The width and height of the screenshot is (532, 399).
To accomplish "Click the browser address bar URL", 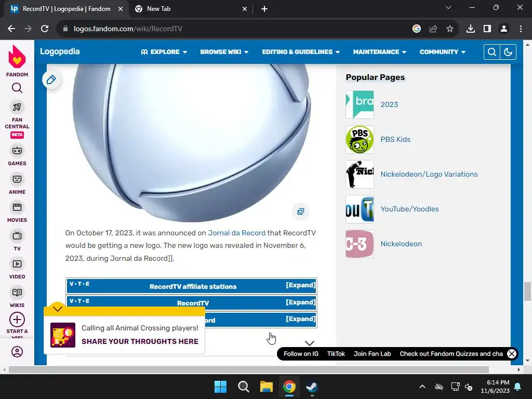I will (128, 29).
